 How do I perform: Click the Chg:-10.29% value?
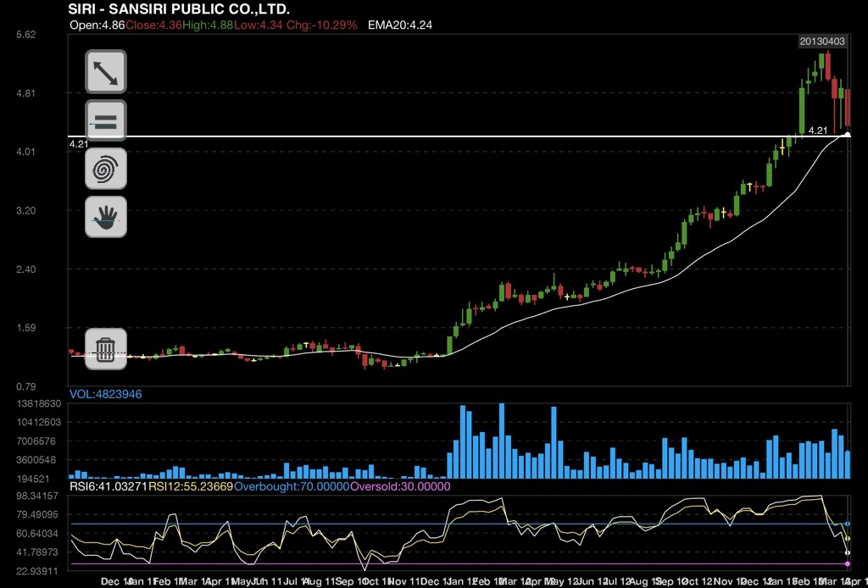pos(321,25)
